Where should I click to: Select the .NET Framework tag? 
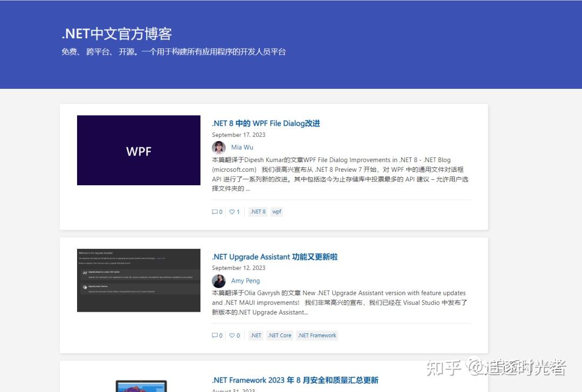coord(317,335)
